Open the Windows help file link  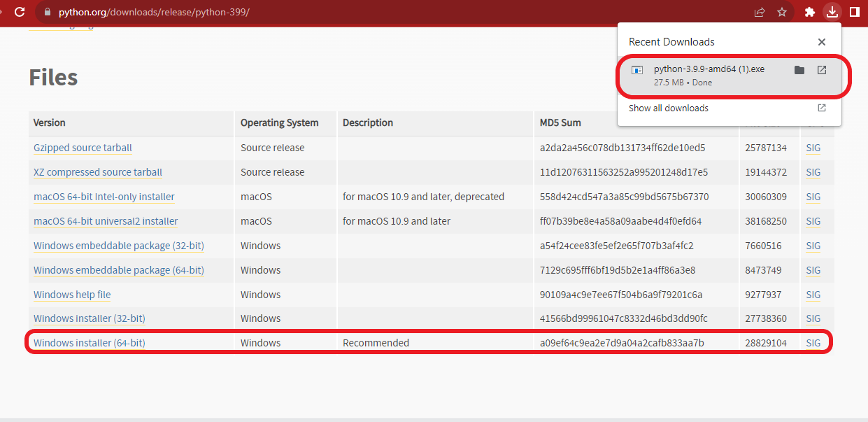click(72, 295)
